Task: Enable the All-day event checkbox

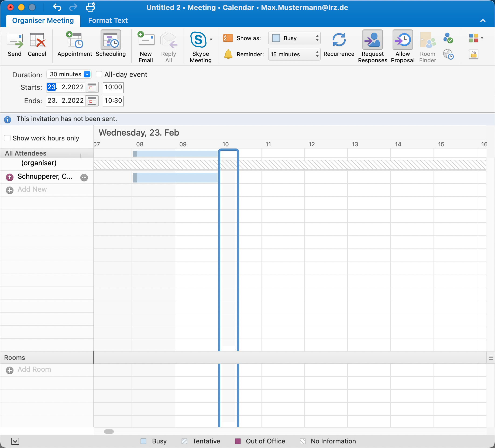Action: click(99, 74)
